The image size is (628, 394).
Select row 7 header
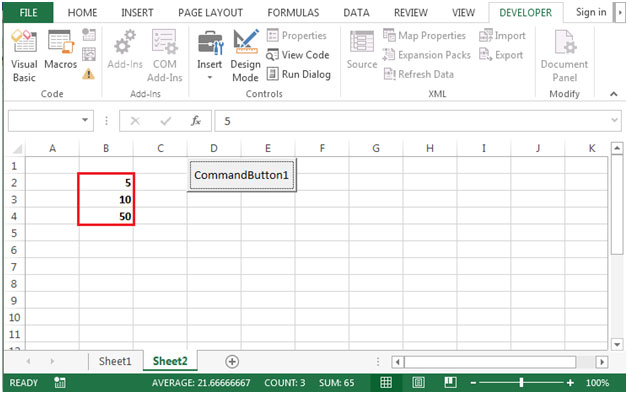14,267
